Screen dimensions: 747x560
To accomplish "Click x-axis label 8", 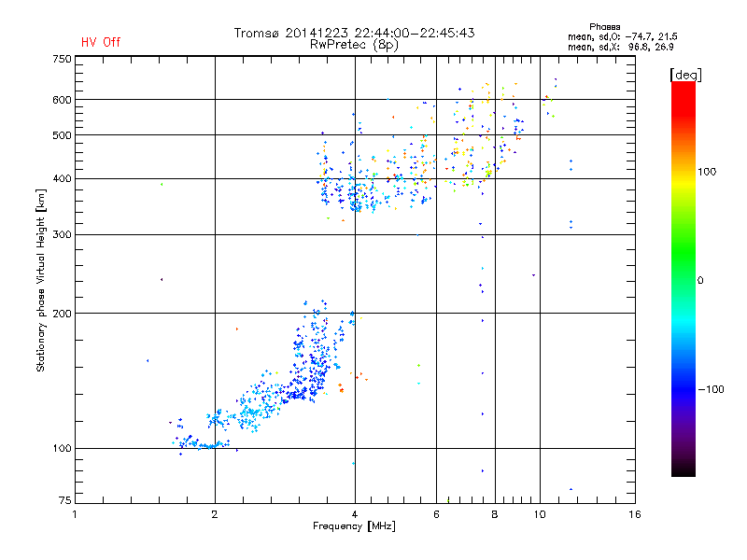I will point(495,514).
